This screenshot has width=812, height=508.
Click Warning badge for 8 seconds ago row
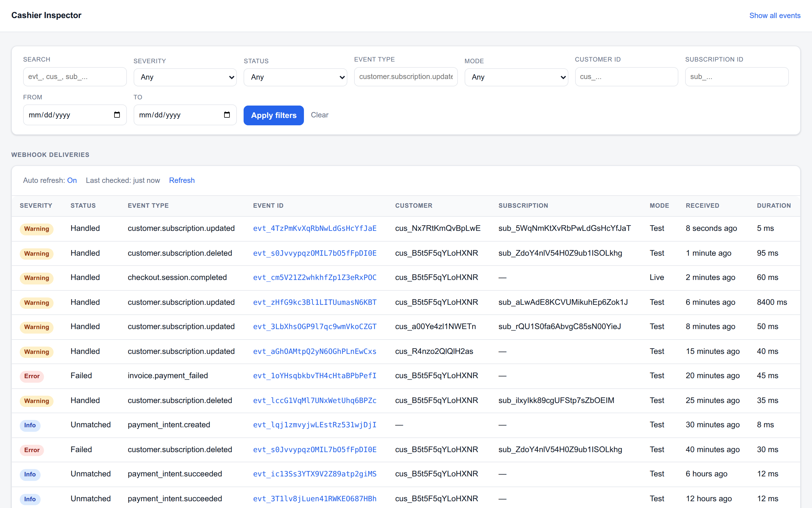(x=37, y=229)
